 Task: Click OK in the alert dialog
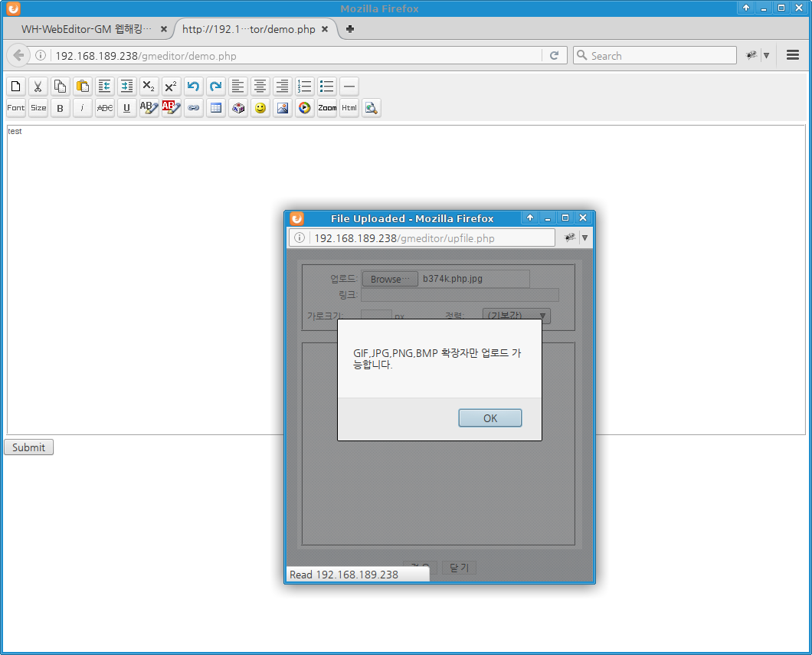pyautogui.click(x=490, y=418)
